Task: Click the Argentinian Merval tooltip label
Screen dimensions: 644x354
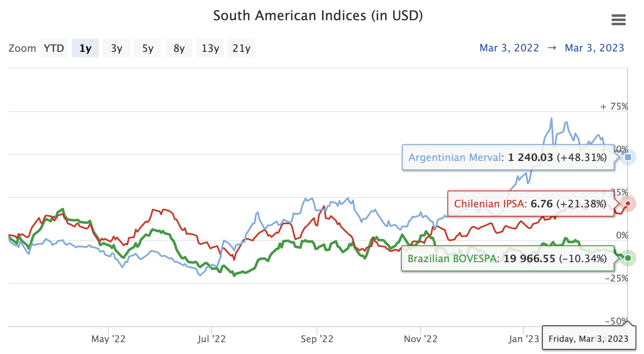Action: tap(507, 158)
